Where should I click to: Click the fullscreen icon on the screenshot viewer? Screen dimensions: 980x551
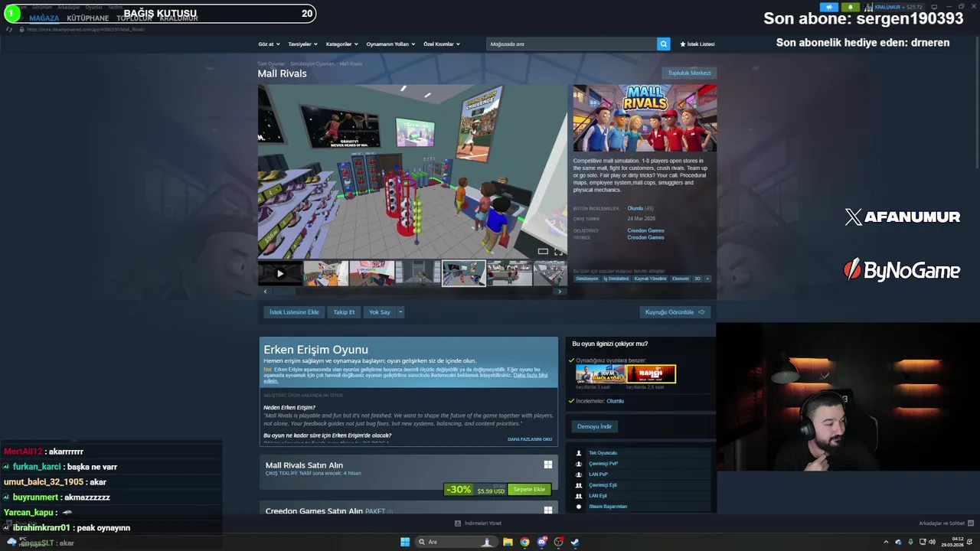[x=558, y=251]
